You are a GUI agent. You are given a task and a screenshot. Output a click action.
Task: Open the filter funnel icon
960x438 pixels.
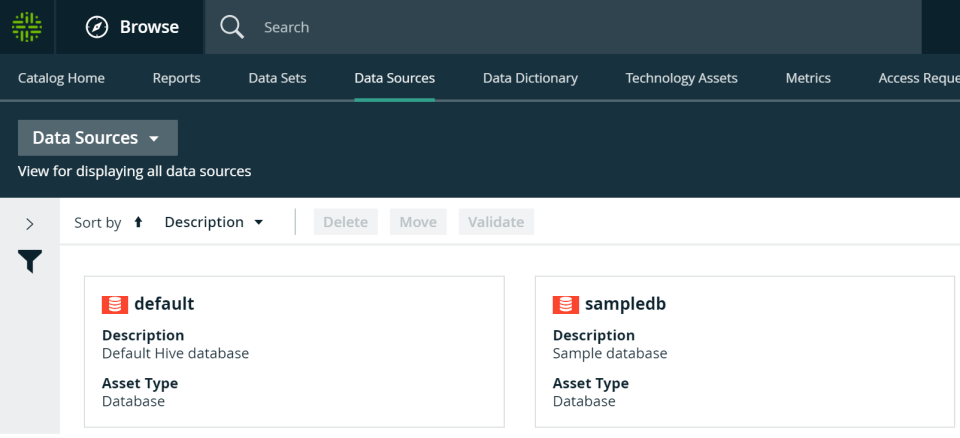coord(30,262)
